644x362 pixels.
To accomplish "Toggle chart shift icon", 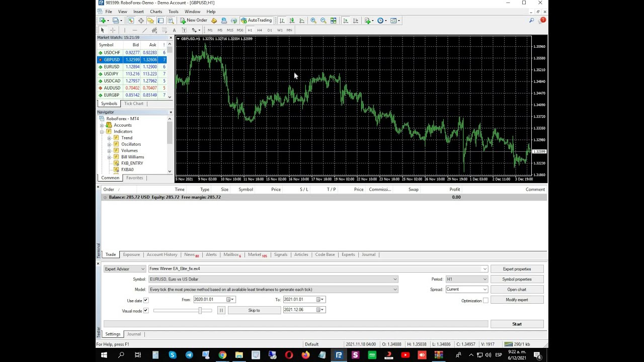I will 356,21.
